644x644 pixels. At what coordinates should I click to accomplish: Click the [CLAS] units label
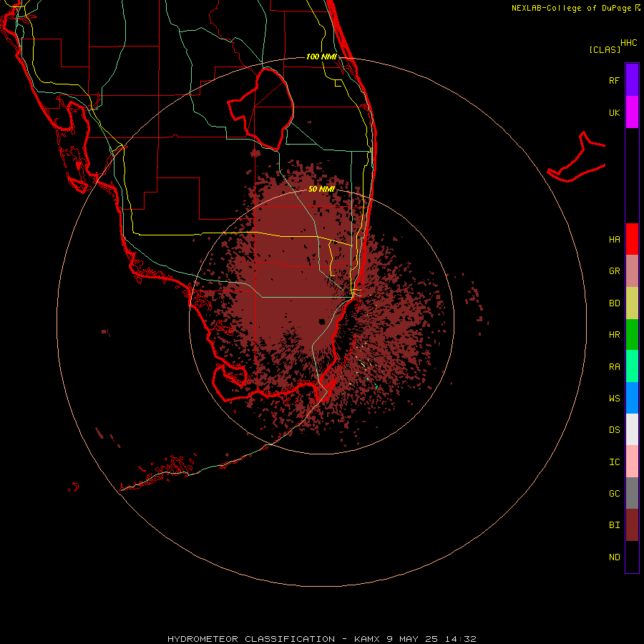[605, 49]
